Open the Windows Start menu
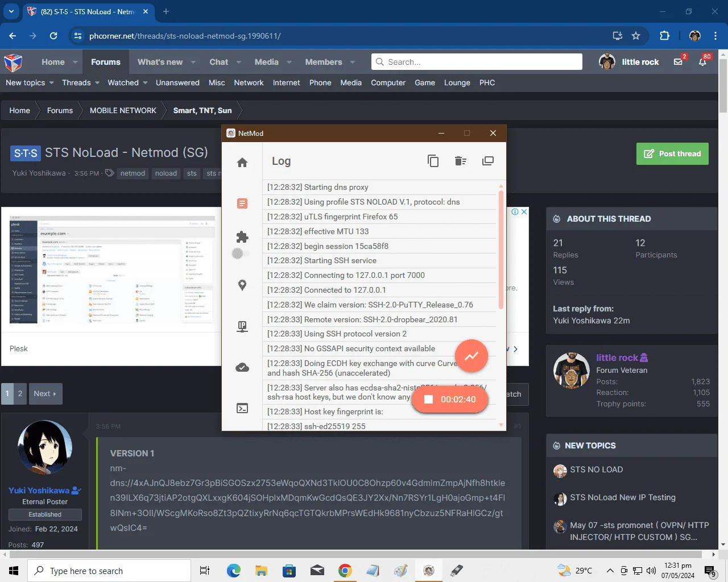Image resolution: width=728 pixels, height=582 pixels. tap(14, 571)
